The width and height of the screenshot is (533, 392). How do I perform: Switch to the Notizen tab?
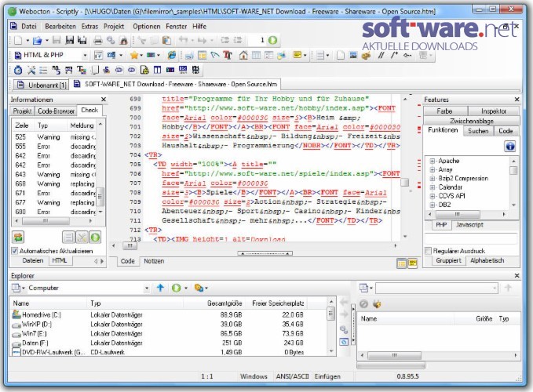154,261
